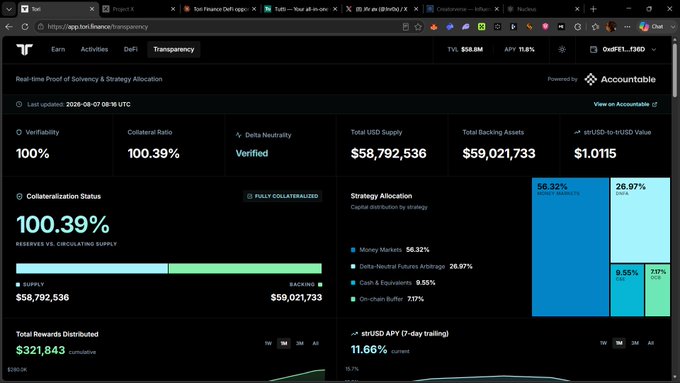Select 1W range for Total Rewards Distributed
The height and width of the screenshot is (383, 680).
[x=268, y=343]
